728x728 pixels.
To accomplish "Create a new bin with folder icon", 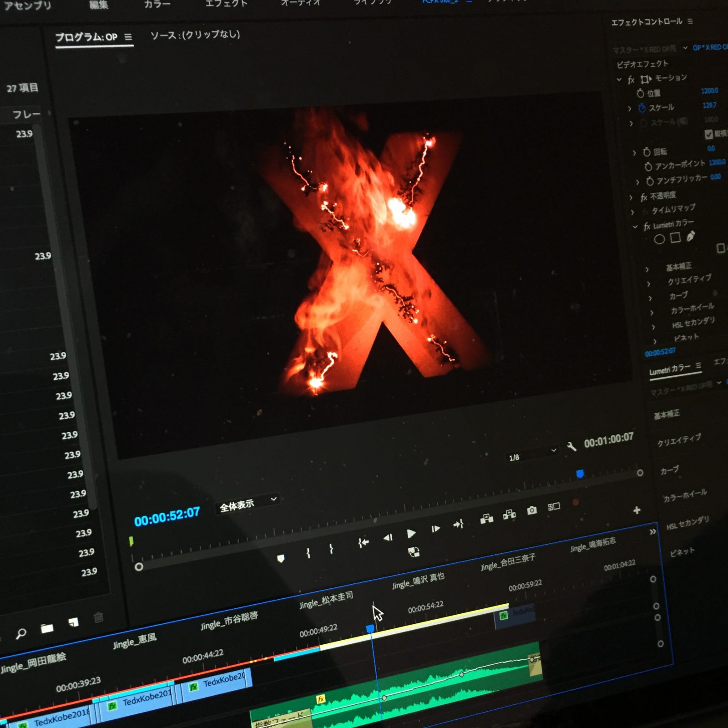I will click(x=47, y=628).
